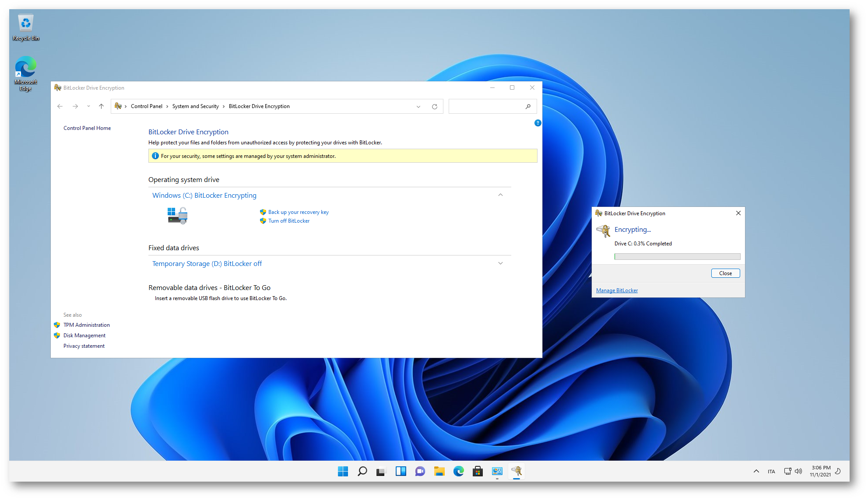Click "Drive C: 0.3% Completed" text
This screenshot has width=868, height=500.
(x=643, y=244)
